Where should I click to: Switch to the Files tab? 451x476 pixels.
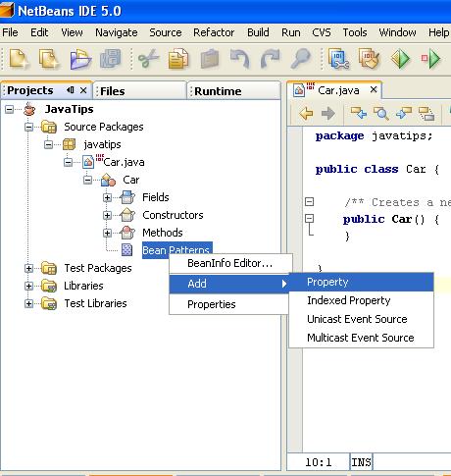tap(112, 91)
